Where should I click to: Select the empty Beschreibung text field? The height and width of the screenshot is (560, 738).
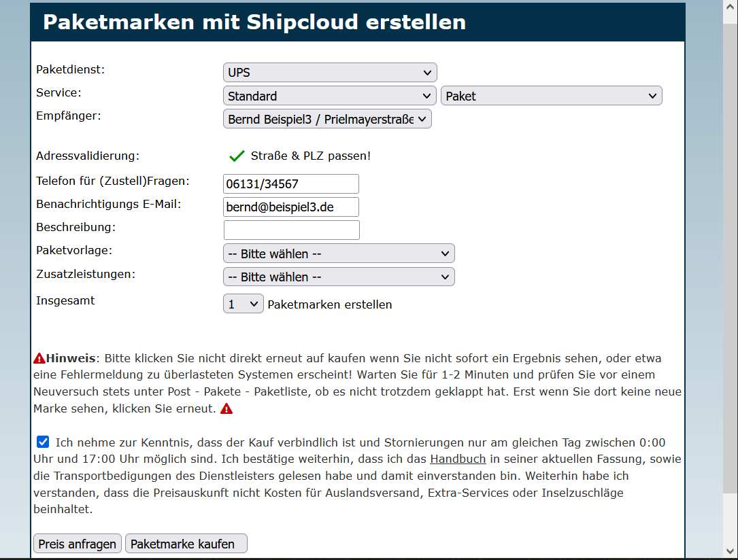[x=290, y=230]
